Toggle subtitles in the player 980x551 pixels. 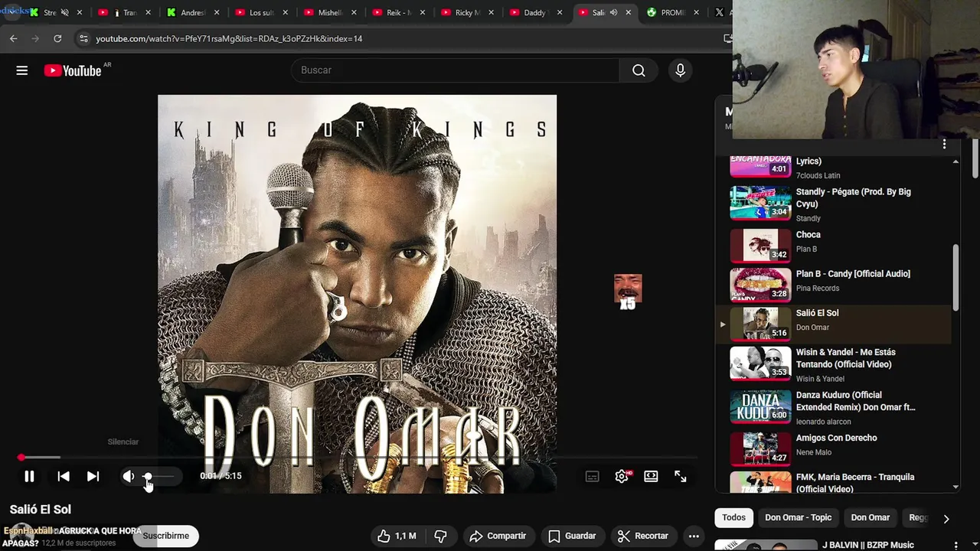(592, 476)
